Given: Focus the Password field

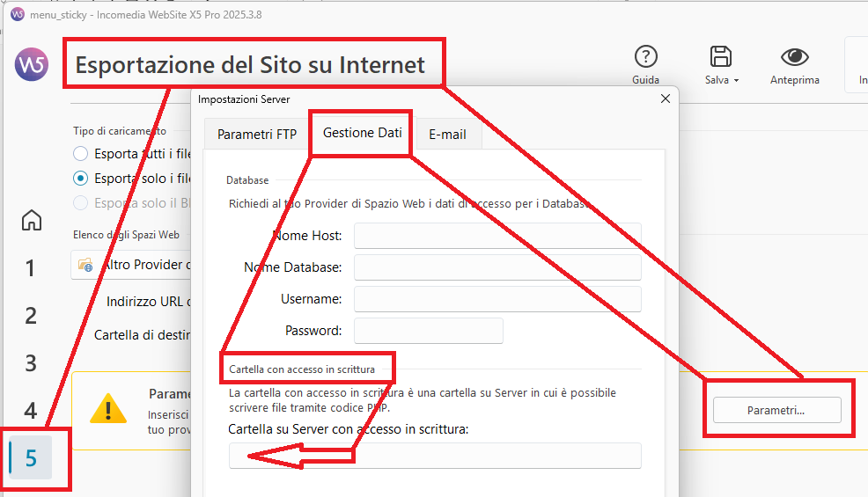Looking at the screenshot, I should pos(428,331).
